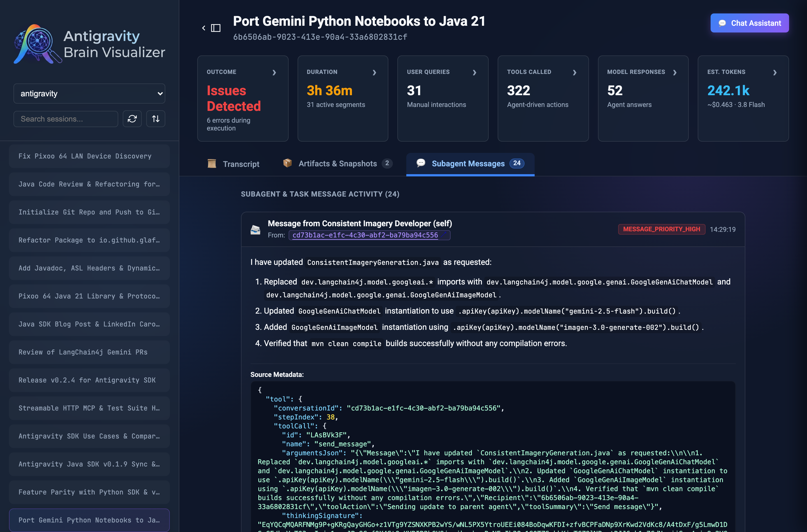Open session Initialize Git Repo and Push
Screen dimensions: 807x532
click(x=89, y=212)
